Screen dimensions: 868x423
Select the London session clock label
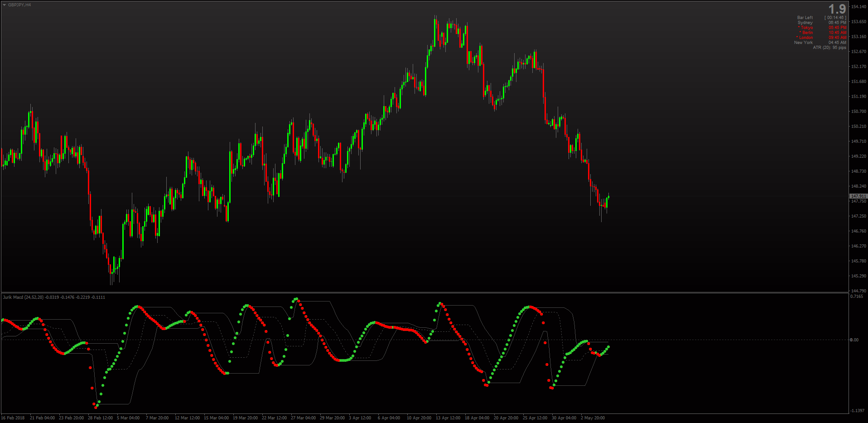pyautogui.click(x=805, y=38)
